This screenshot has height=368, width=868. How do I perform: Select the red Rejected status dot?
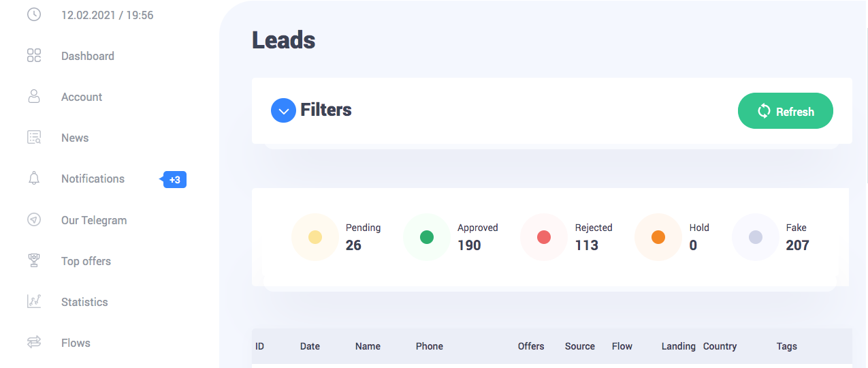(544, 237)
